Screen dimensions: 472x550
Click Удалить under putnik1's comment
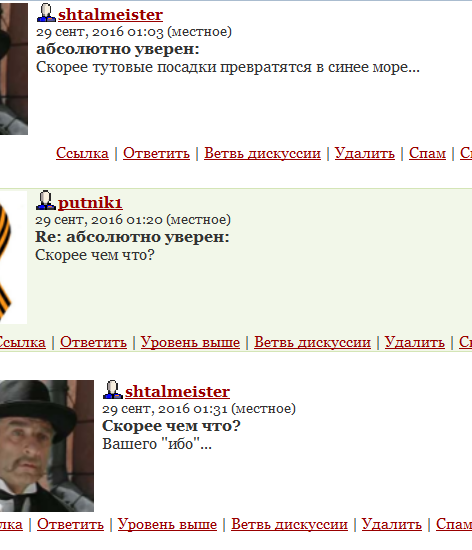[415, 342]
